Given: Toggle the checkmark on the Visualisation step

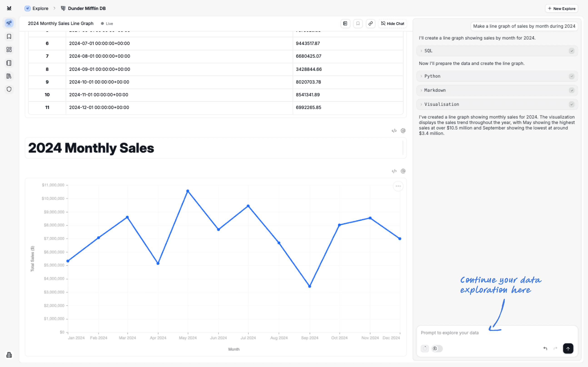Looking at the screenshot, I should point(572,104).
